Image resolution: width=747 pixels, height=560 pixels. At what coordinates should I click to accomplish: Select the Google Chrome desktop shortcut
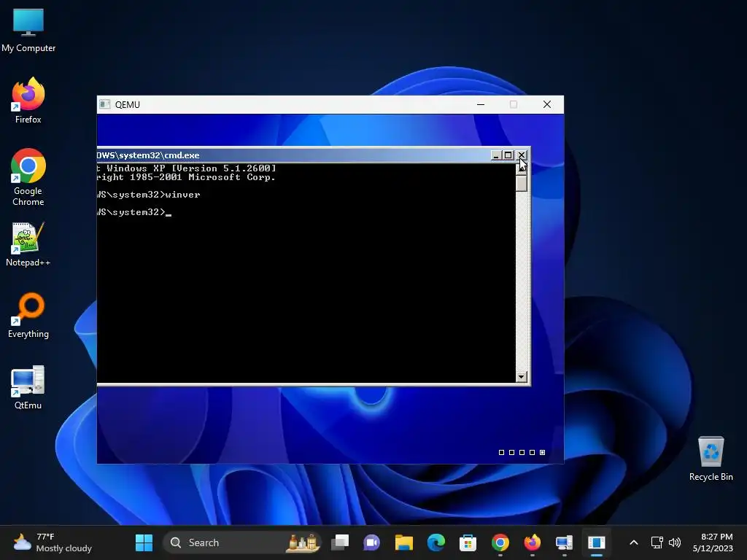coord(28,177)
